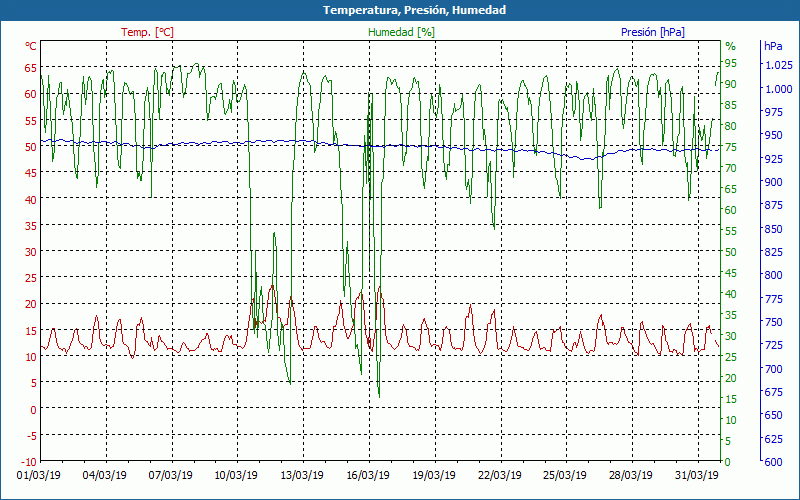Select date label 25/03/19 on x-axis
The height and width of the screenshot is (500, 800).
[565, 476]
